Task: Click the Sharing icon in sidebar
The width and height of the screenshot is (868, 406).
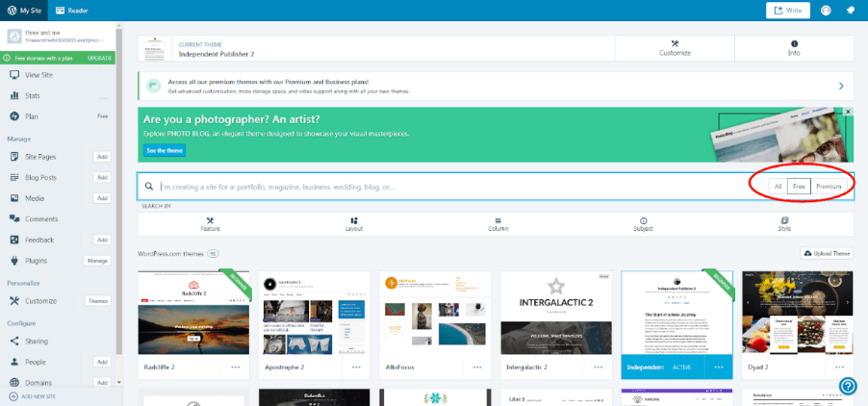Action: (15, 342)
